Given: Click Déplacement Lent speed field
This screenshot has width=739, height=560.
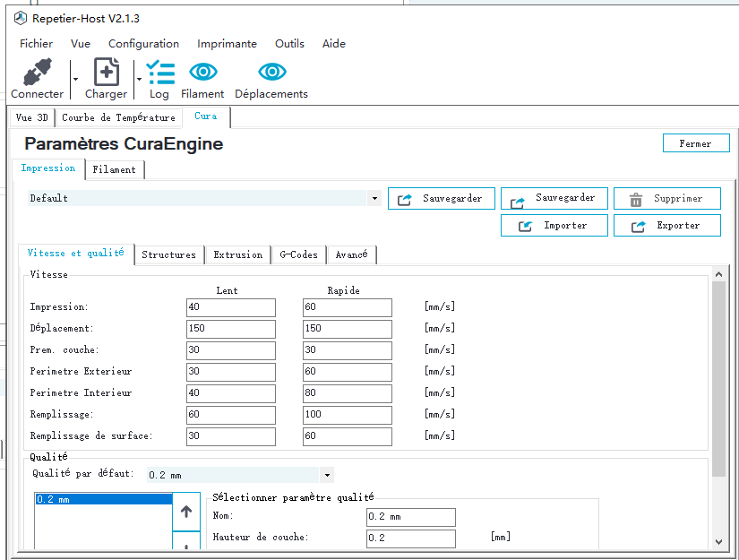Looking at the screenshot, I should coord(231,329).
